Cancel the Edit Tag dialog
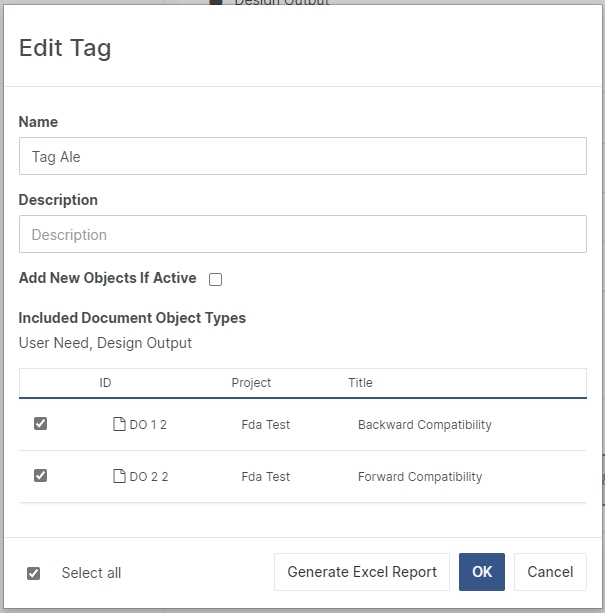The height and width of the screenshot is (613, 605). (x=550, y=572)
